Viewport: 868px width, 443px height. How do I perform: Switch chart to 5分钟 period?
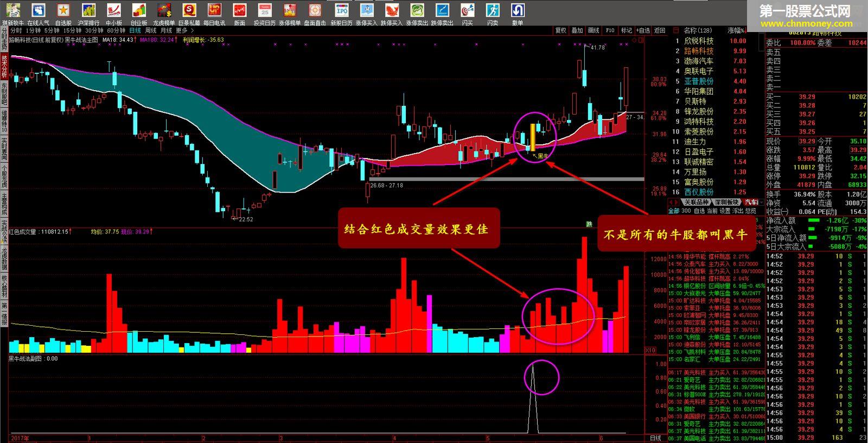tap(53, 31)
